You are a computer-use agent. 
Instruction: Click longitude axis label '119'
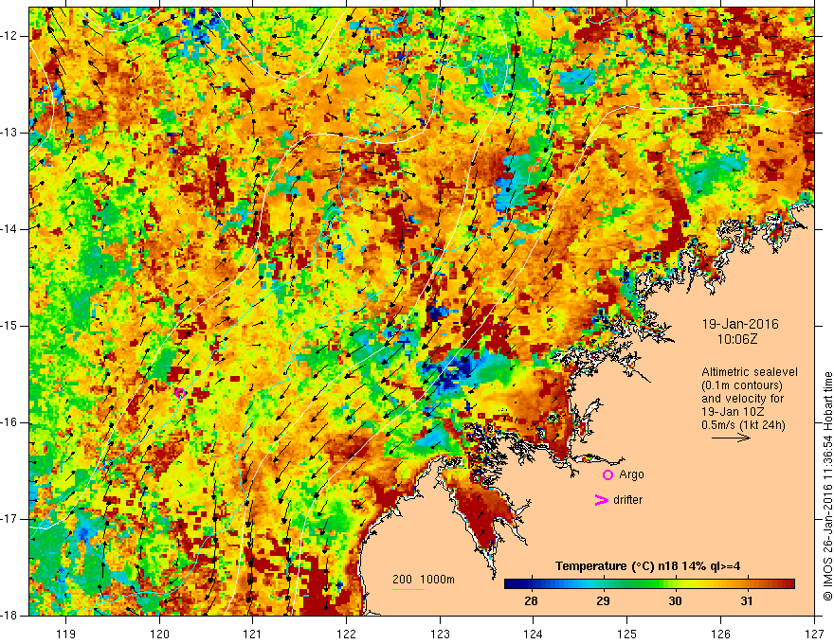[x=66, y=634]
